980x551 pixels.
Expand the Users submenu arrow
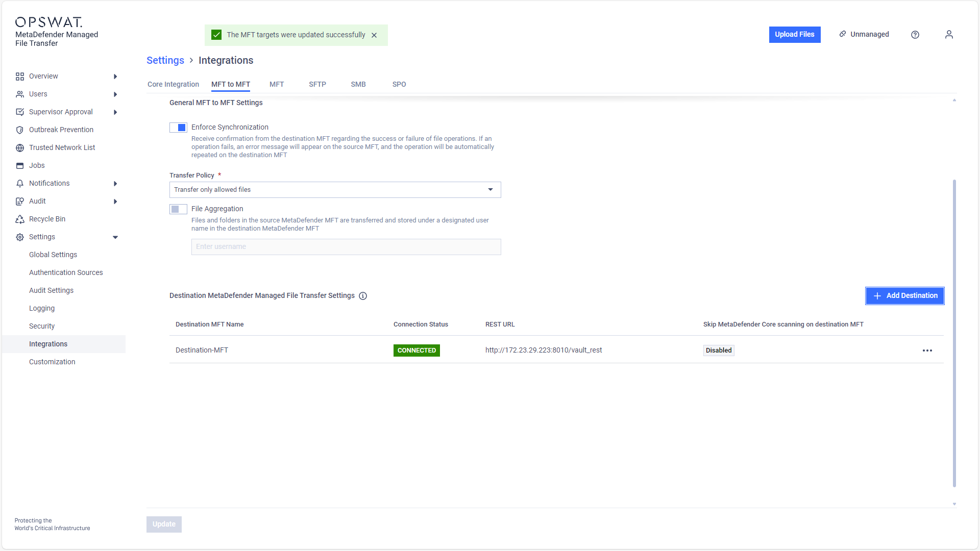coord(115,94)
